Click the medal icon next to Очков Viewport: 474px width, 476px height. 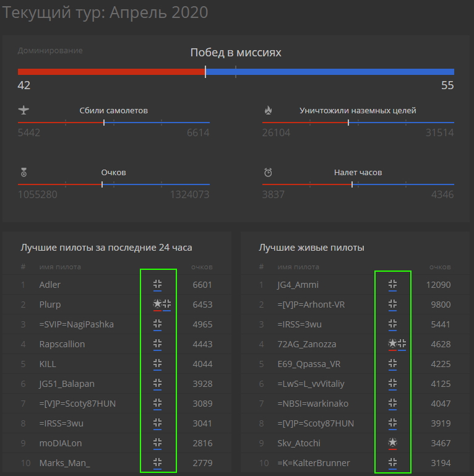[24, 173]
